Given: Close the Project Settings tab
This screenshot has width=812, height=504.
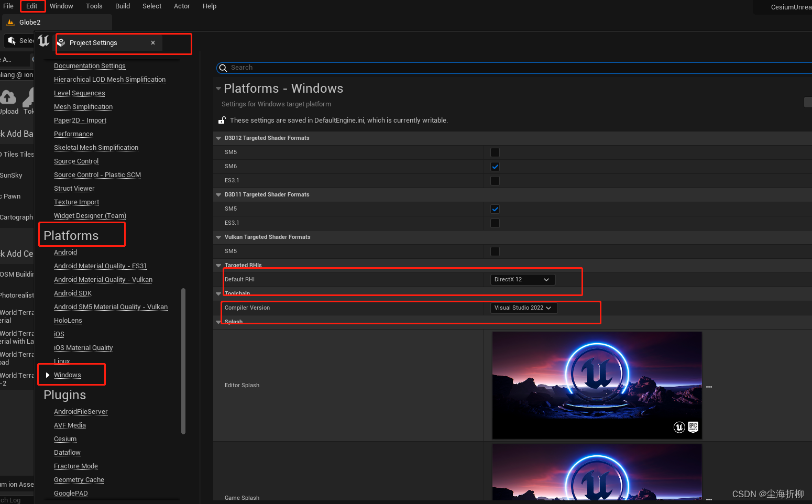Looking at the screenshot, I should tap(153, 43).
